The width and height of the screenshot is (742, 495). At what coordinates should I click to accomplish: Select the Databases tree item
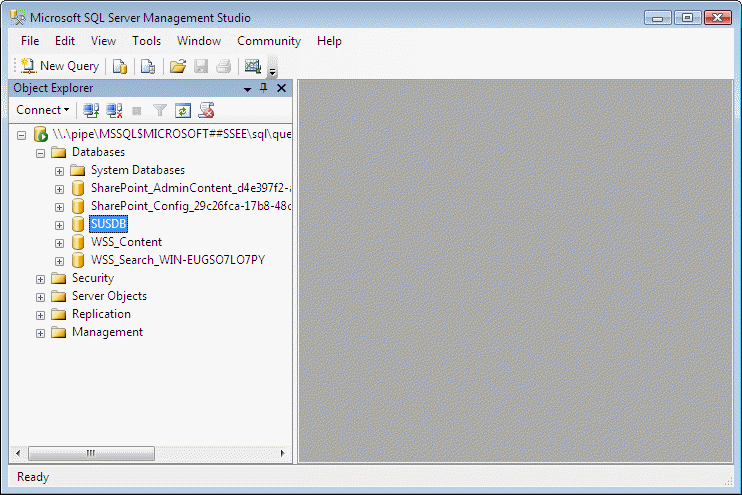click(x=98, y=152)
